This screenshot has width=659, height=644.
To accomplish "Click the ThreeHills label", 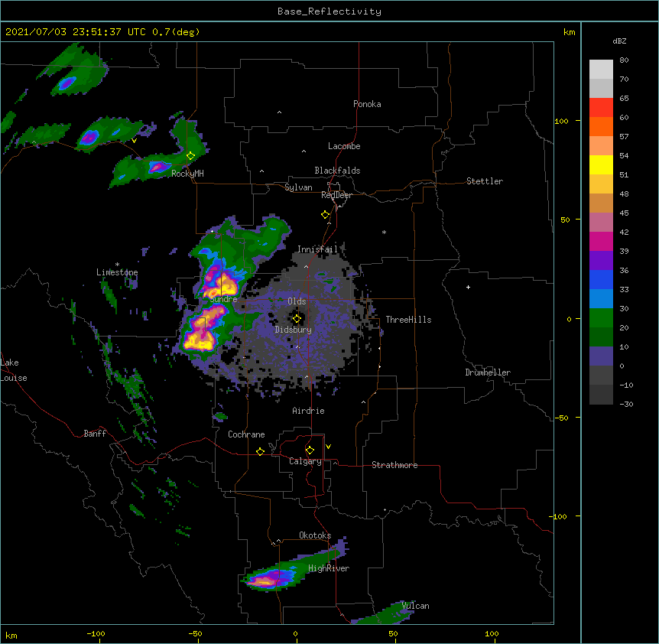I will point(408,320).
